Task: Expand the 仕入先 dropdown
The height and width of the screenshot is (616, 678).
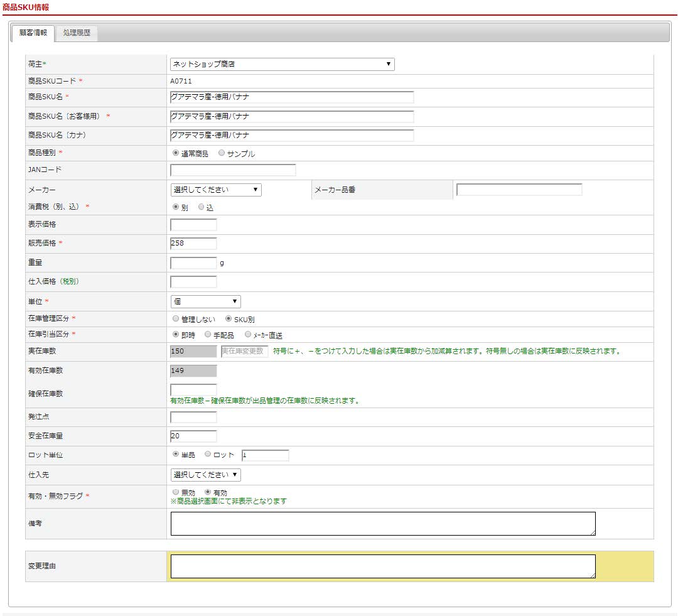Action: [x=205, y=475]
